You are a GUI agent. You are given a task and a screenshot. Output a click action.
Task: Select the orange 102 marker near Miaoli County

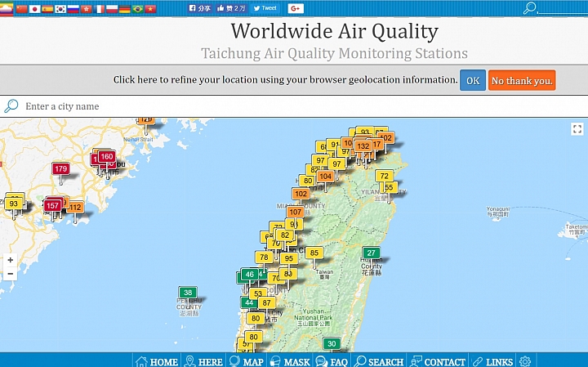[301, 194]
